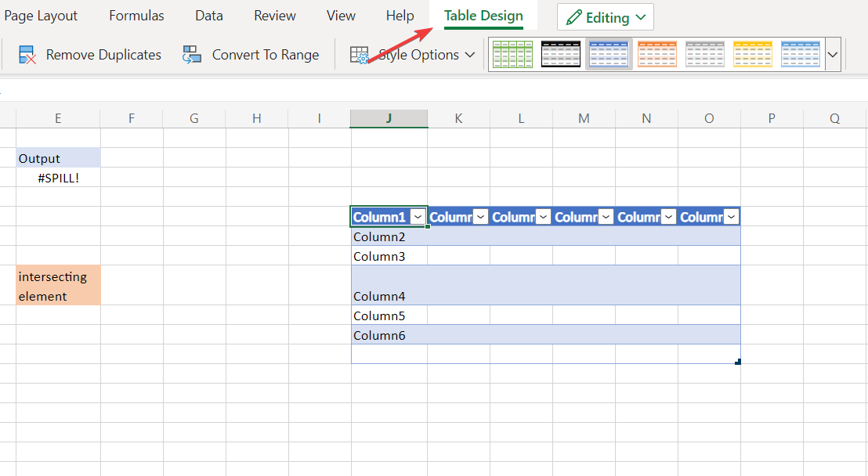Viewport: 868px width, 476px height.
Task: Click the table resize handle at bottom-right corner
Action: (x=738, y=362)
